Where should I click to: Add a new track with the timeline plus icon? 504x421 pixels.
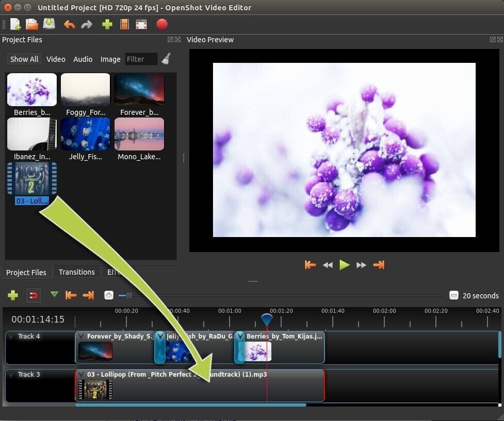tap(13, 295)
